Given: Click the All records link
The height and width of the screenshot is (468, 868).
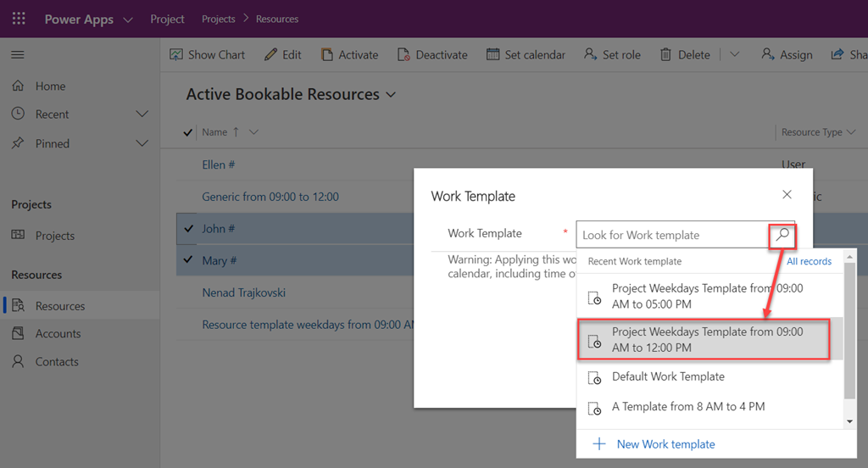Looking at the screenshot, I should tap(809, 261).
